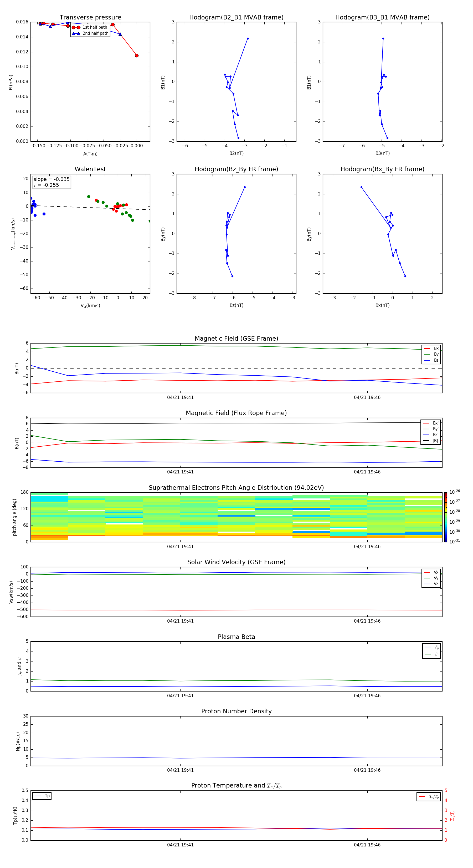Click the "Proton Number Density" title
473x868 pixels.
[236, 711]
